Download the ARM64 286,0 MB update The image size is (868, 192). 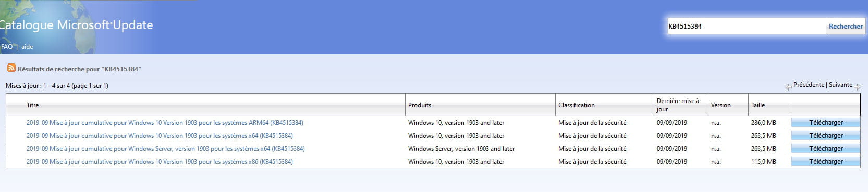(826, 123)
